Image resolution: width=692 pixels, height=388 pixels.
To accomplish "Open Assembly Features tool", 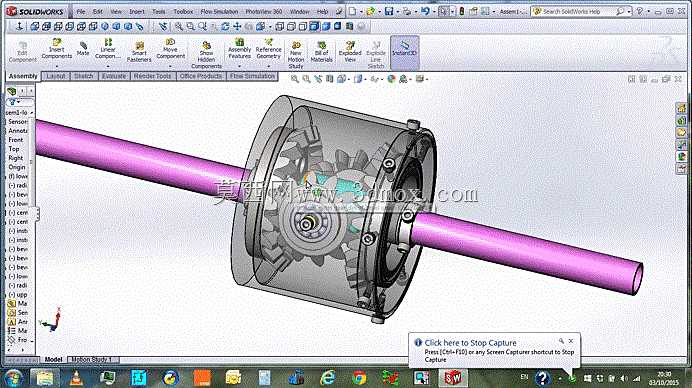I will click(x=240, y=49).
